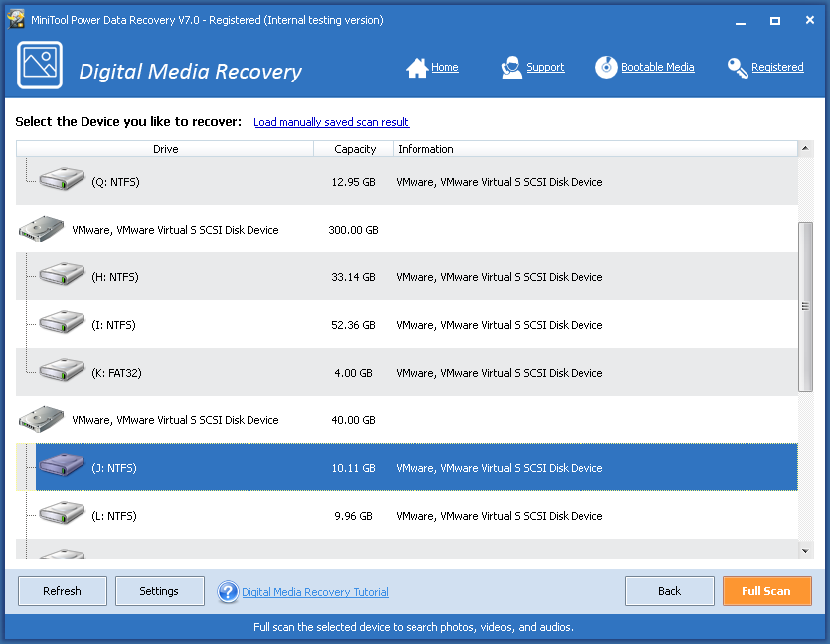Click the Q: NTFS drive icon
Image resolution: width=830 pixels, height=644 pixels.
coord(62,178)
